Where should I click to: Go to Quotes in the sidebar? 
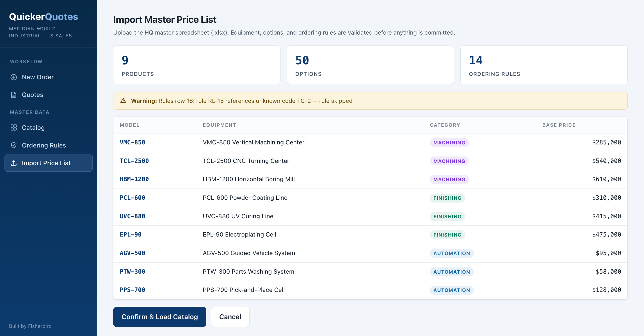(49, 95)
